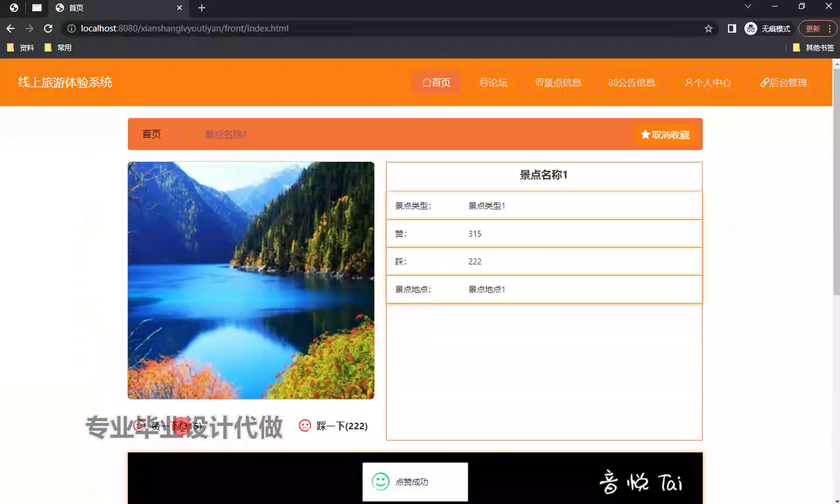Viewport: 840px width, 504px height.
Task: Open 其他书签 bookmarks folder
Action: (x=813, y=48)
